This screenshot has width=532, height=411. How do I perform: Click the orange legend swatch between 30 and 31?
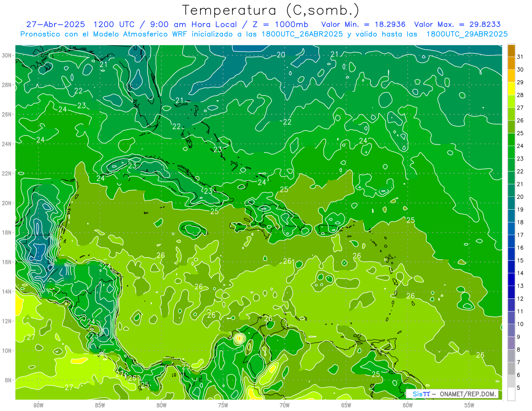click(x=511, y=63)
